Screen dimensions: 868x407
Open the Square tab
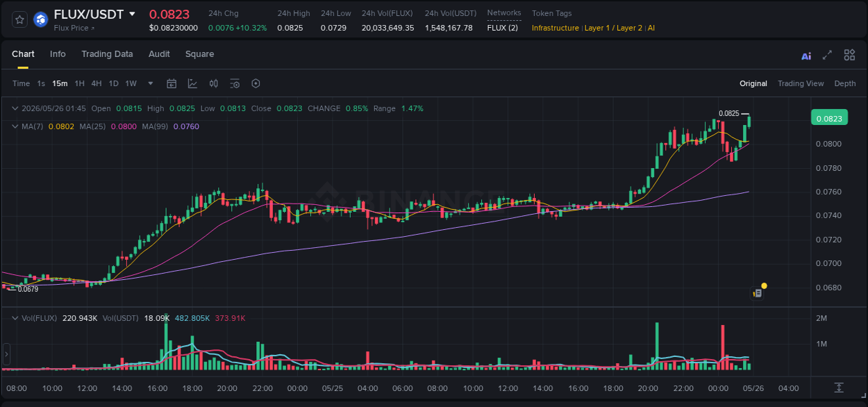(199, 54)
